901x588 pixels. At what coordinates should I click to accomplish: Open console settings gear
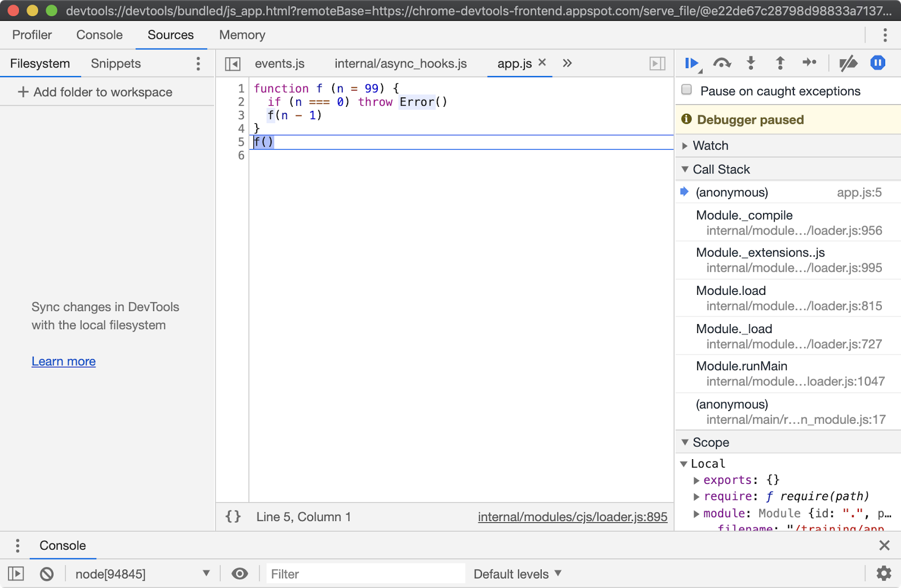[884, 573]
